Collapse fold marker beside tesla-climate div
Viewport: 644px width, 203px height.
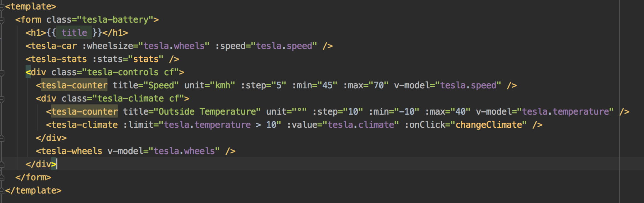[2, 99]
